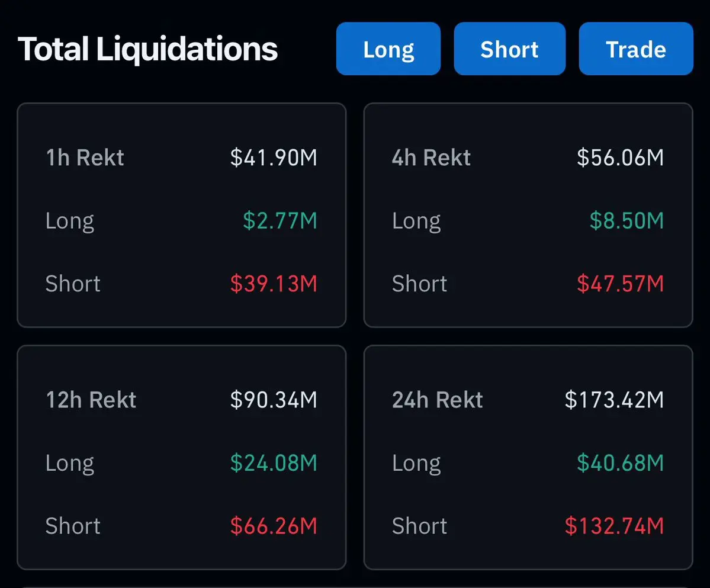Select the 4h Rekt total $56.06M
This screenshot has width=710, height=588.
[620, 158]
